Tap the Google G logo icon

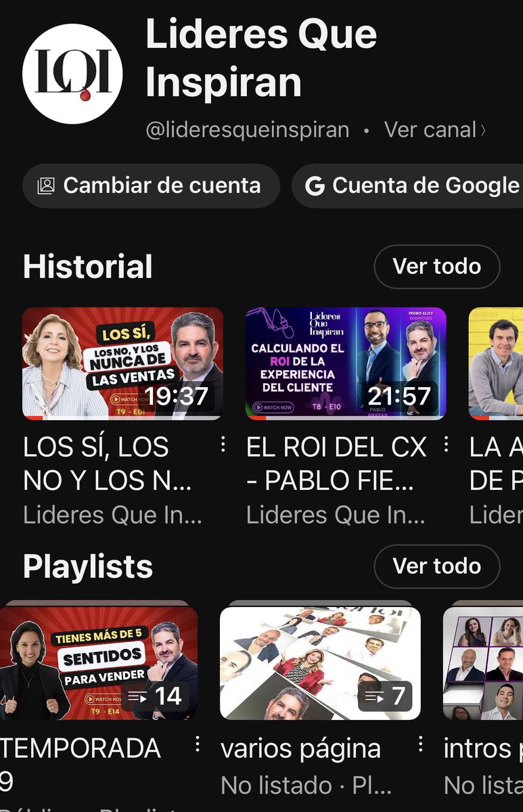(x=315, y=186)
